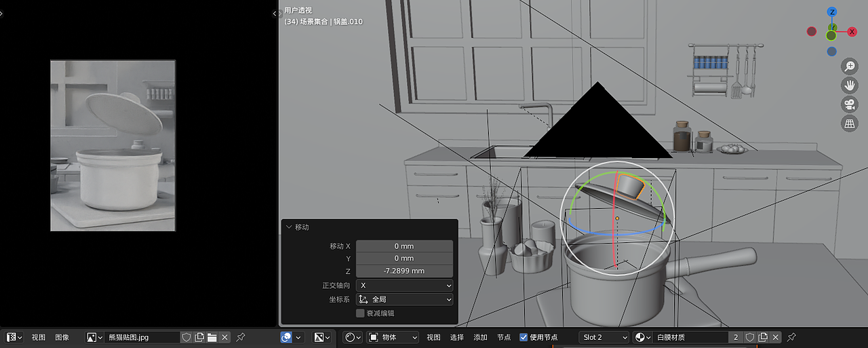This screenshot has width=868, height=348.
Task: Click the '用户透视' viewport label
Action: pyautogui.click(x=299, y=10)
